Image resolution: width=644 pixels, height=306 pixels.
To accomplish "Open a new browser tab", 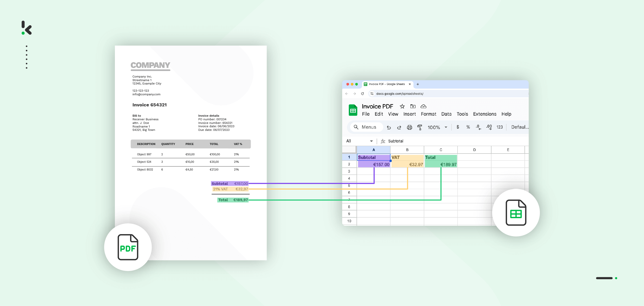I will 418,84.
